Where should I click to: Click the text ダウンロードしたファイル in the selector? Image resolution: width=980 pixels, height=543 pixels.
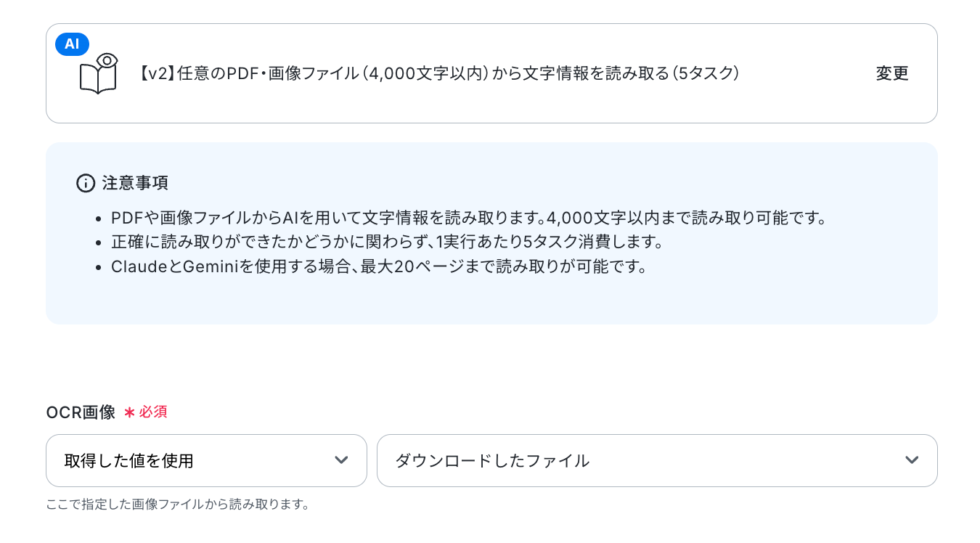pos(492,461)
